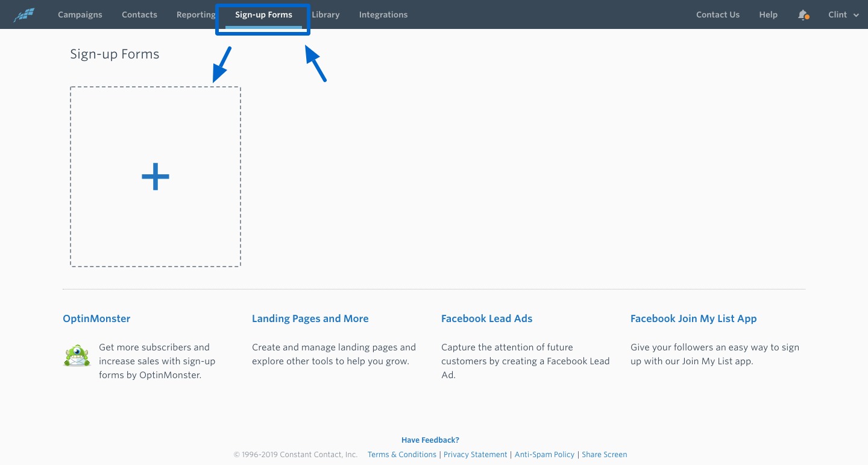Click the 1996-2019 Constant Contact copyright text

[x=295, y=455]
